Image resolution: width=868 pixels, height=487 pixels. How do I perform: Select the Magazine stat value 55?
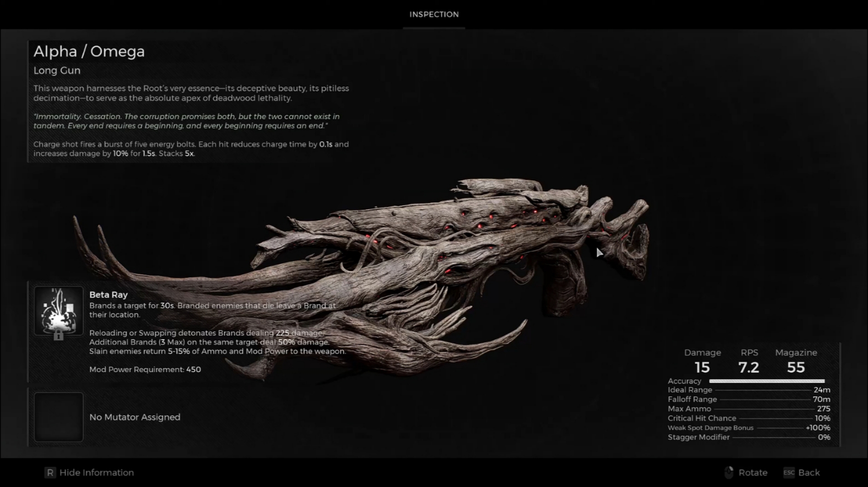coord(796,368)
